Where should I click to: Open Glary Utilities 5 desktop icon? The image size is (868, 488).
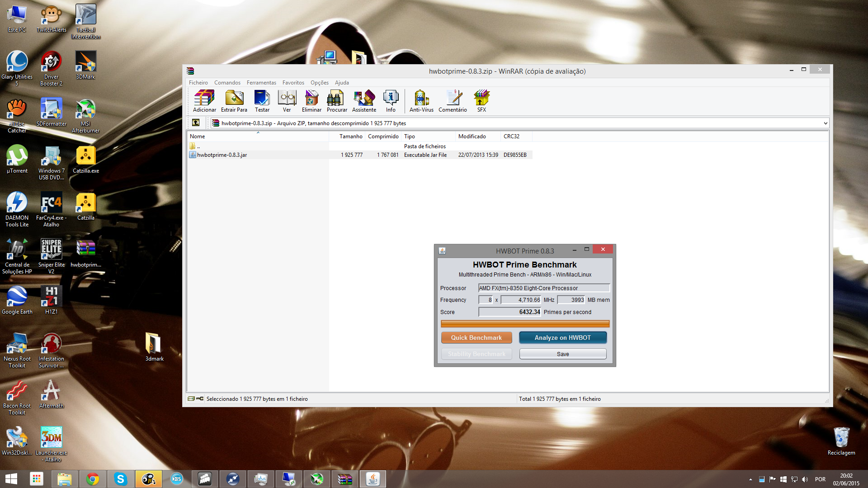coord(17,68)
